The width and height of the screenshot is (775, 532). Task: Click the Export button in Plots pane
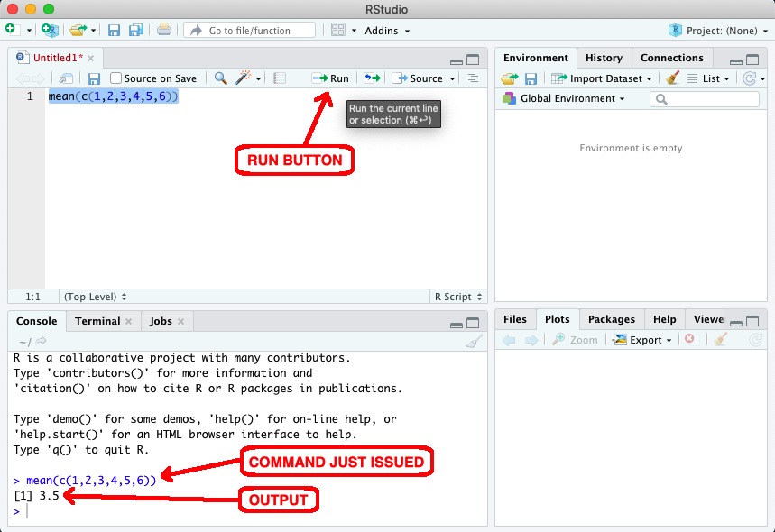pyautogui.click(x=642, y=340)
